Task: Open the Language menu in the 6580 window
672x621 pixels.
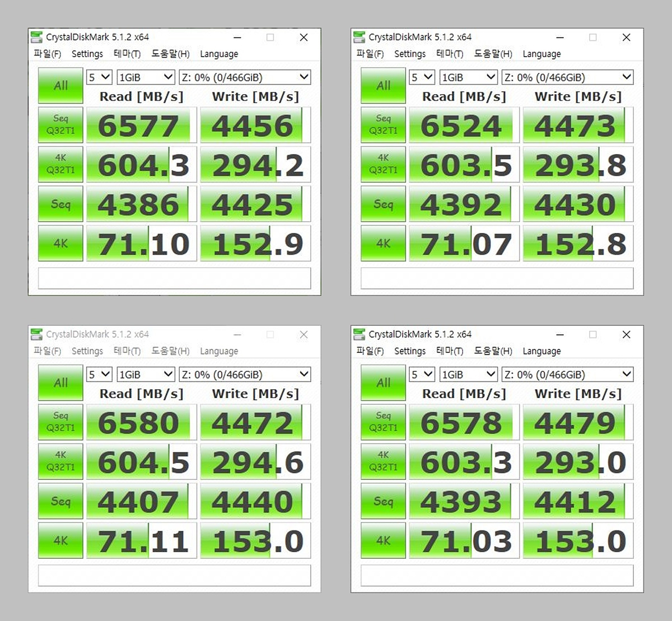Action: coord(219,351)
